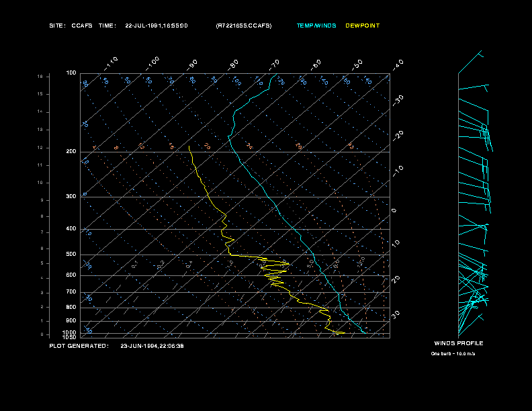Click the One barb = 10.0 m/s note
This screenshot has width=532, height=411.
pyautogui.click(x=453, y=354)
